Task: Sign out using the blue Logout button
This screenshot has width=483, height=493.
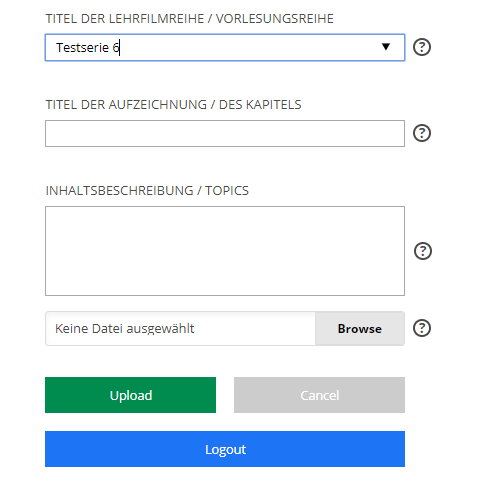Action: (225, 449)
